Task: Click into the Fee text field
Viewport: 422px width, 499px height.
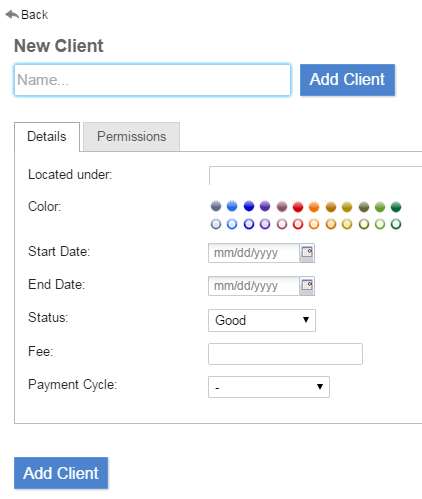Action: click(285, 354)
